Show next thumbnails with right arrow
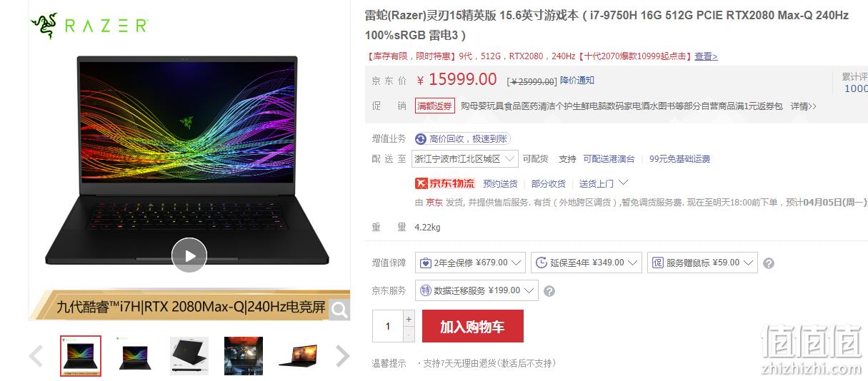 (343, 355)
